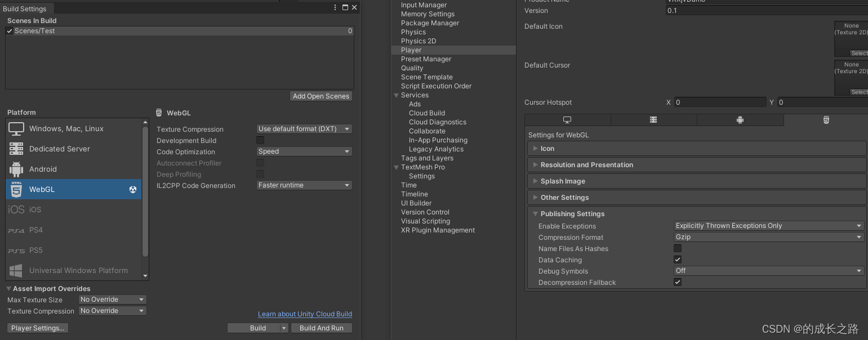Screen dimensions: 868x340
Task: Switch to WebGL player settings tab
Action: click(x=826, y=120)
